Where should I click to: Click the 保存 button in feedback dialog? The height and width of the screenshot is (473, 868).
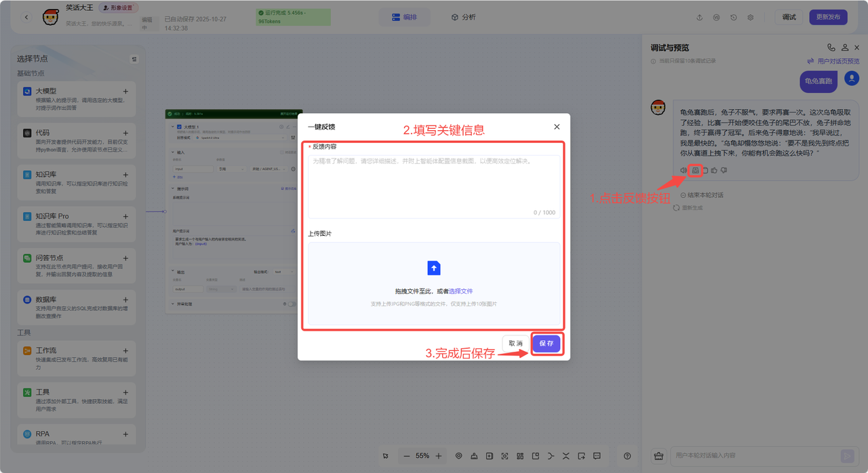pyautogui.click(x=546, y=344)
